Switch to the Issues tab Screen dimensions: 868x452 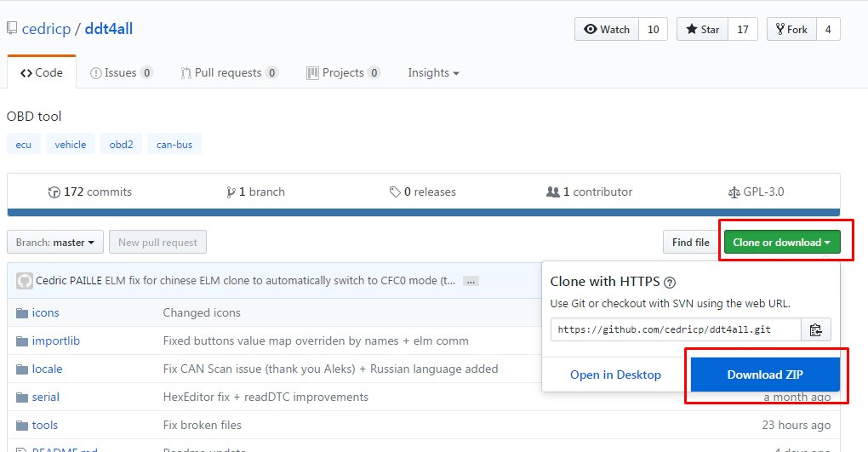[x=122, y=73]
